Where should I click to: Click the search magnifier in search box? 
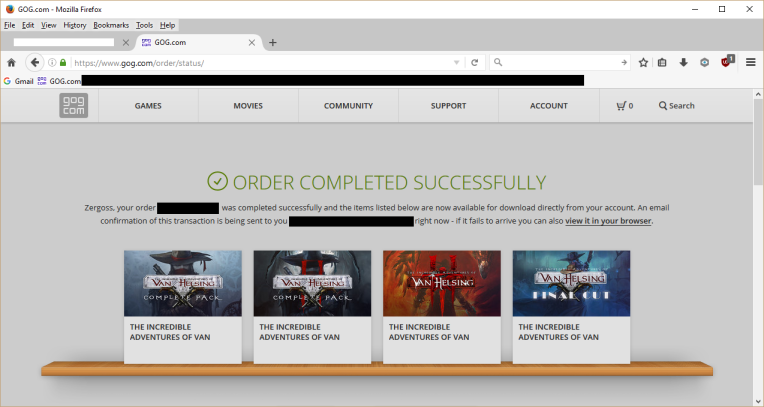pyautogui.click(x=497, y=62)
